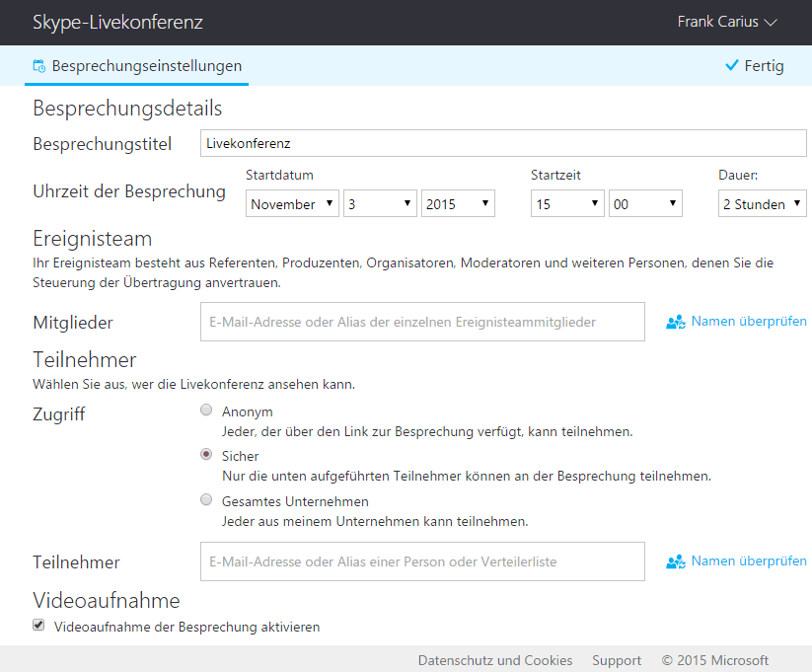Screen dimensions: 812x672
Task: Click the Besprechungstitel input field
Action: click(x=503, y=143)
